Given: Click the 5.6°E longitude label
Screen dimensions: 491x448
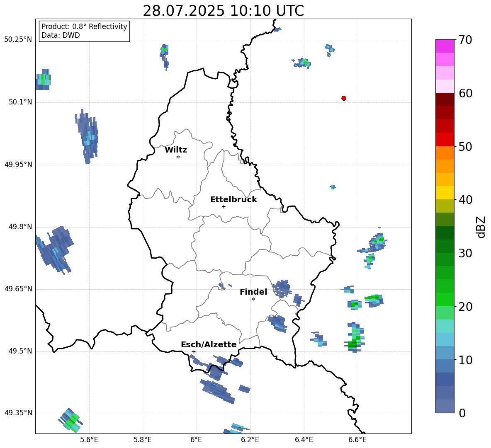Looking at the screenshot, I should tap(89, 440).
